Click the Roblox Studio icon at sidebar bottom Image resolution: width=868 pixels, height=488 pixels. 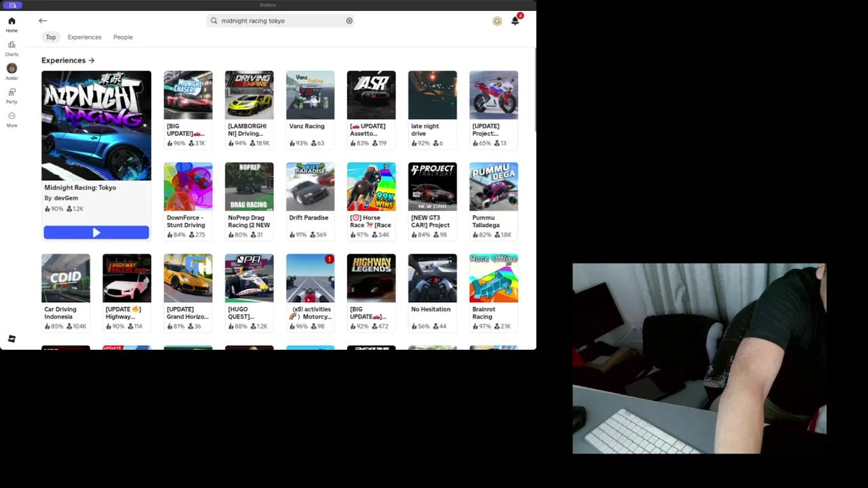click(12, 339)
